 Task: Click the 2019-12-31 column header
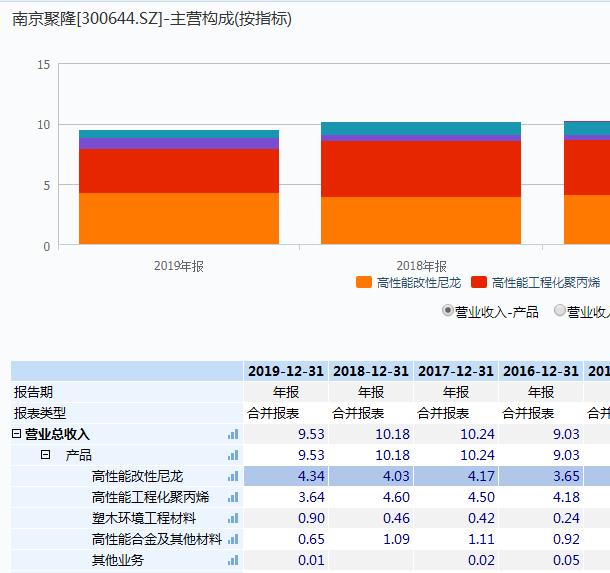(x=285, y=371)
